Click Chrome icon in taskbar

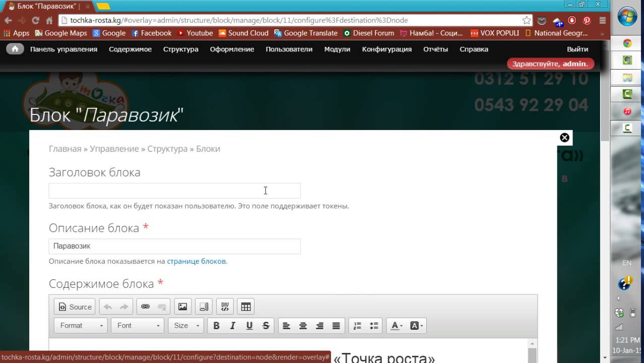[x=627, y=43]
